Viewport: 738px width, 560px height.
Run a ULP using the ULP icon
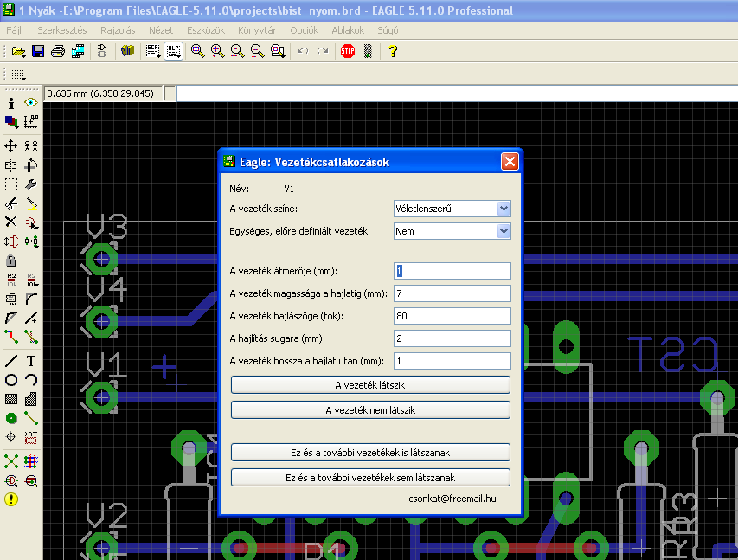[x=173, y=51]
